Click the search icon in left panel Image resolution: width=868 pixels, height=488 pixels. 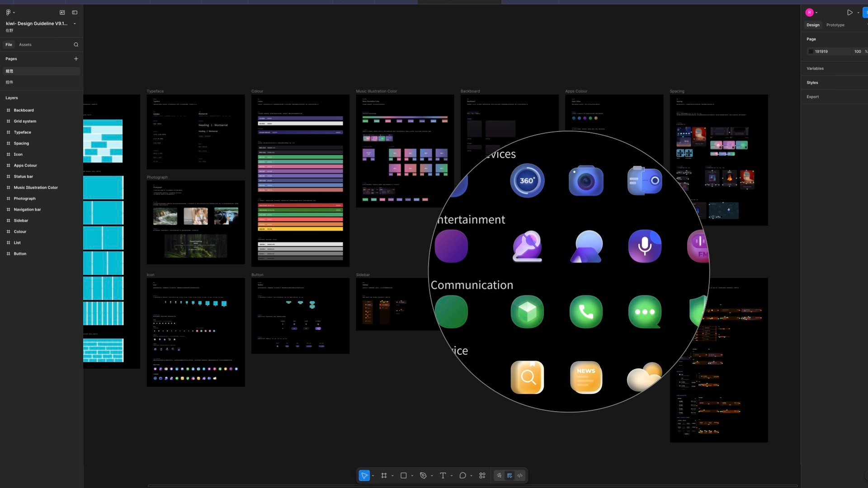point(76,44)
